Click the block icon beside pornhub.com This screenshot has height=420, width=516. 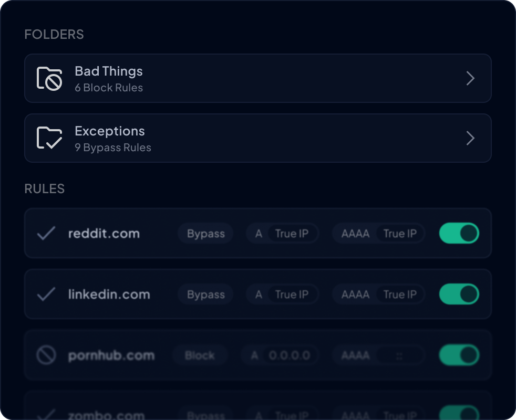46,355
